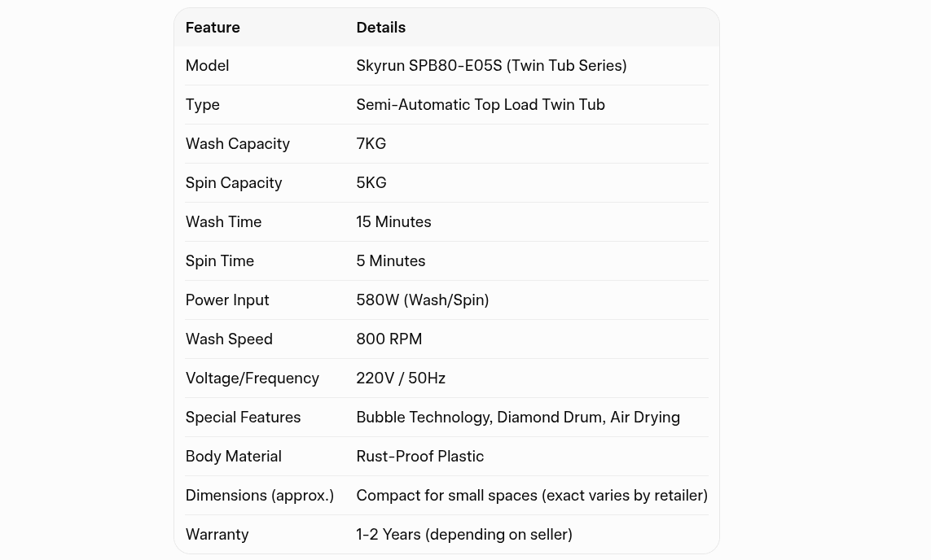This screenshot has width=931, height=560.
Task: Click the Compact for small spaces dimensions cell
Action: [531, 496]
